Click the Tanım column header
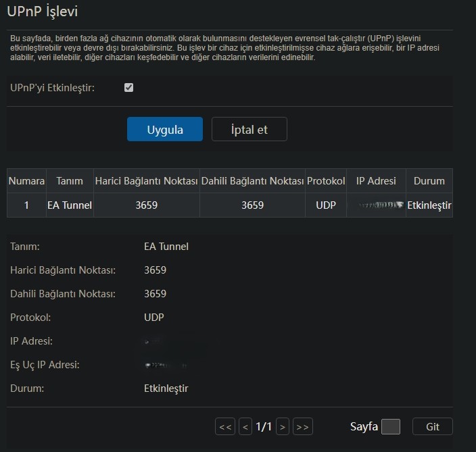 pos(70,181)
